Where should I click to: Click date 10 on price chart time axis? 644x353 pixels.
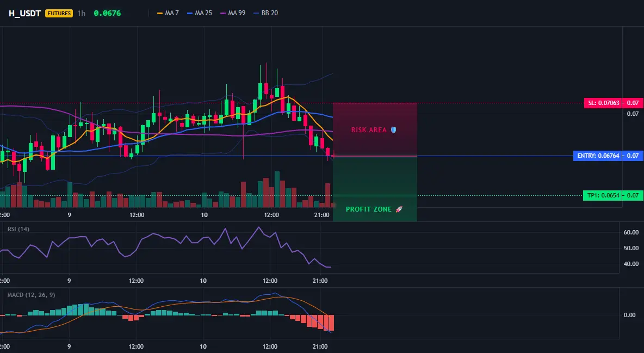[x=204, y=215]
